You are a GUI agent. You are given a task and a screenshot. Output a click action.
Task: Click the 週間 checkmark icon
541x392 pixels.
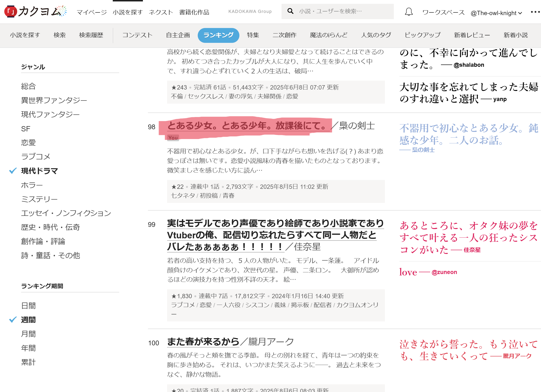point(13,320)
